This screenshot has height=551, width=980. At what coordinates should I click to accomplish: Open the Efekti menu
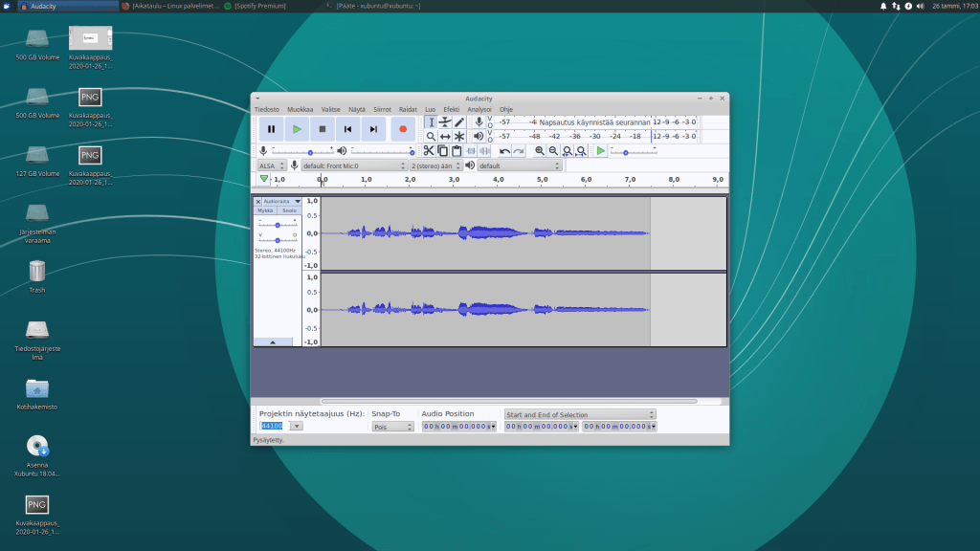tap(451, 109)
